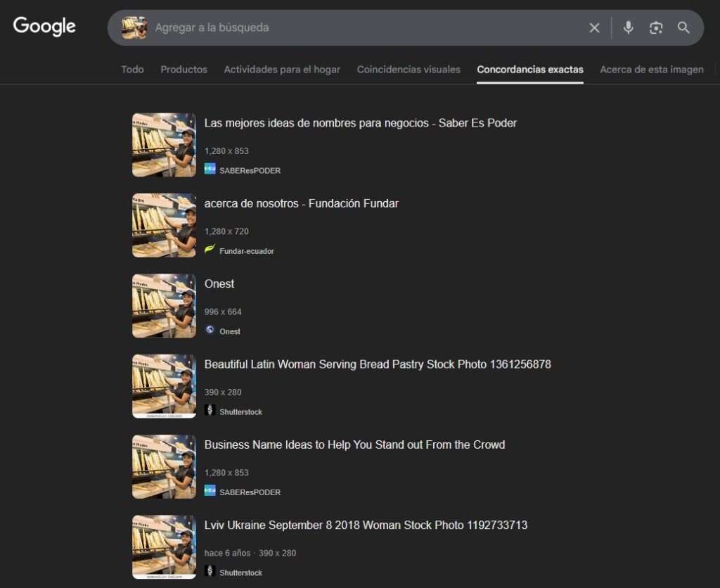Click SABEResPODER favicon under 'Las mejores ideas' result
This screenshot has height=588, width=720.
(x=210, y=169)
